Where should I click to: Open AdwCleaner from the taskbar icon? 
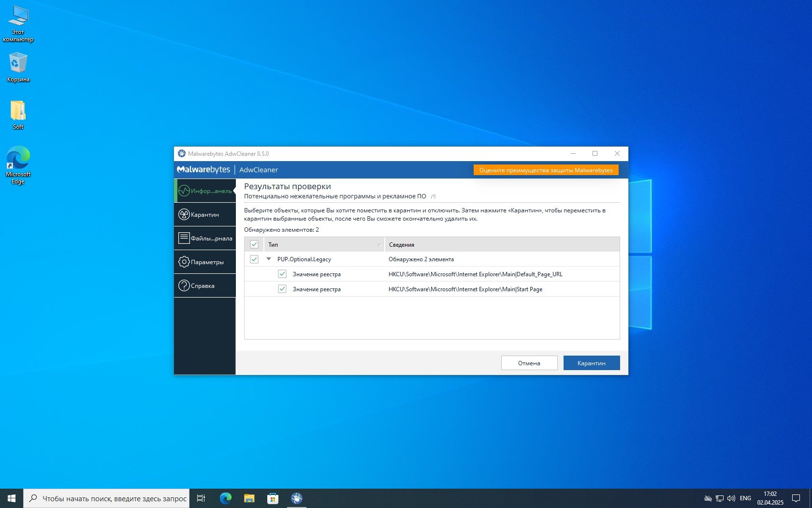(x=296, y=498)
